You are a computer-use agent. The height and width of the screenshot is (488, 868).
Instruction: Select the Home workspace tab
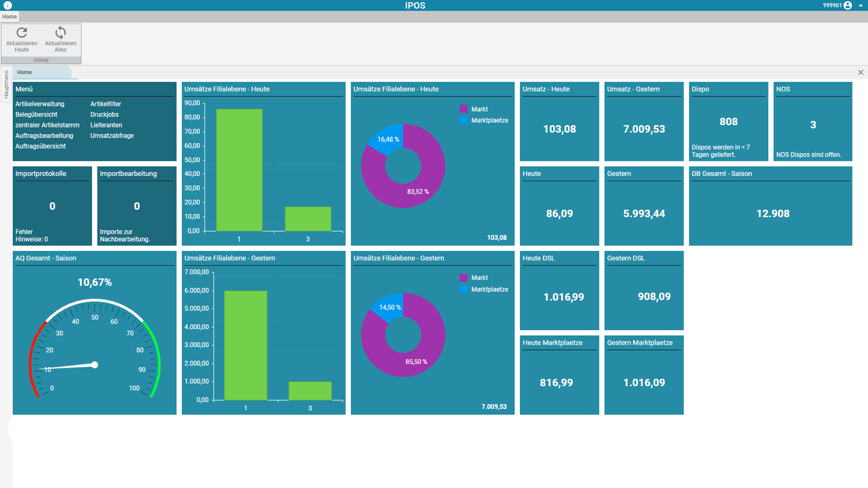[x=24, y=72]
